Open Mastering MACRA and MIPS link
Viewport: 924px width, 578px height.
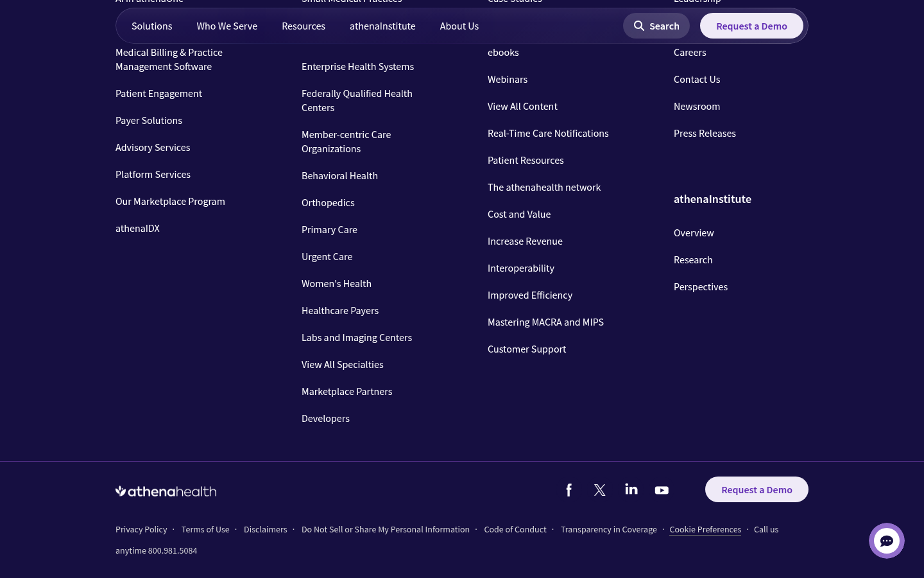tap(545, 322)
